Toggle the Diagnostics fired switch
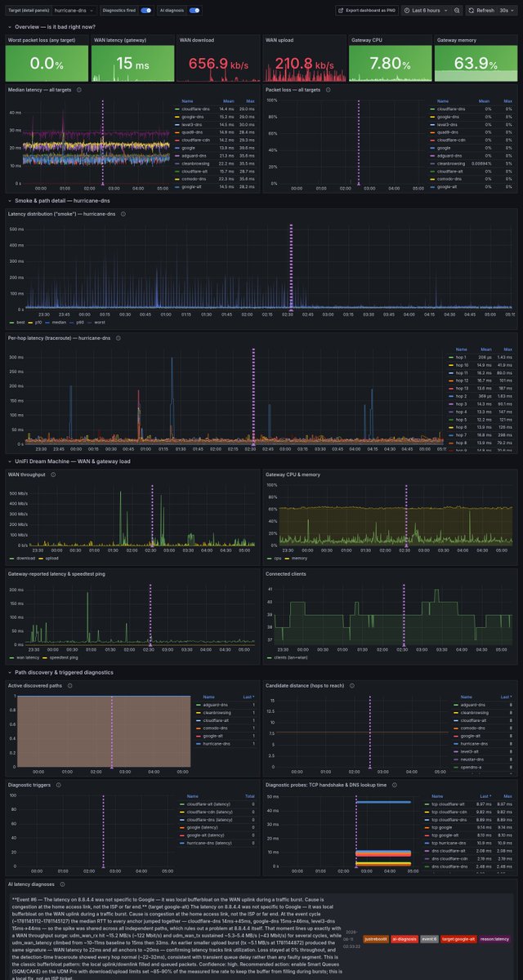This screenshot has width=523, height=980. coord(145,11)
